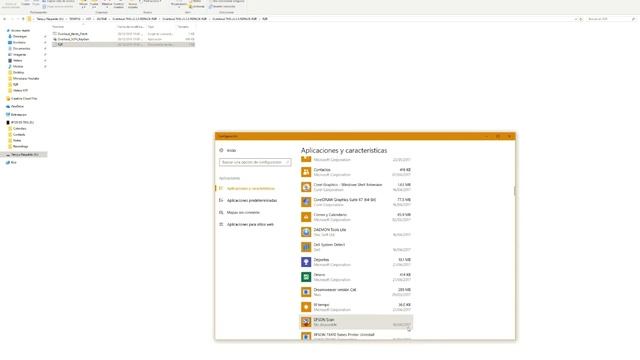Screen dimensions: 640x360
Task: Open Miniaturas Youtube folder in sidebar
Action: (x=26, y=78)
